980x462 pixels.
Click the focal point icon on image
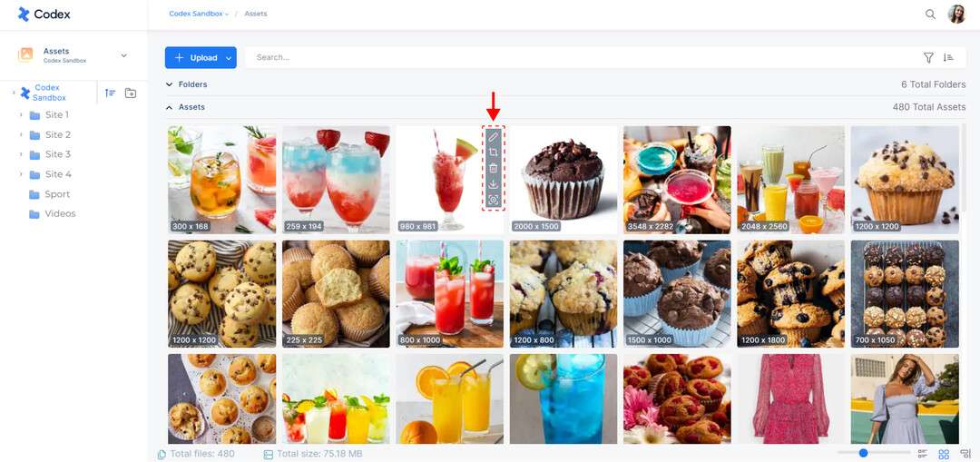(493, 200)
